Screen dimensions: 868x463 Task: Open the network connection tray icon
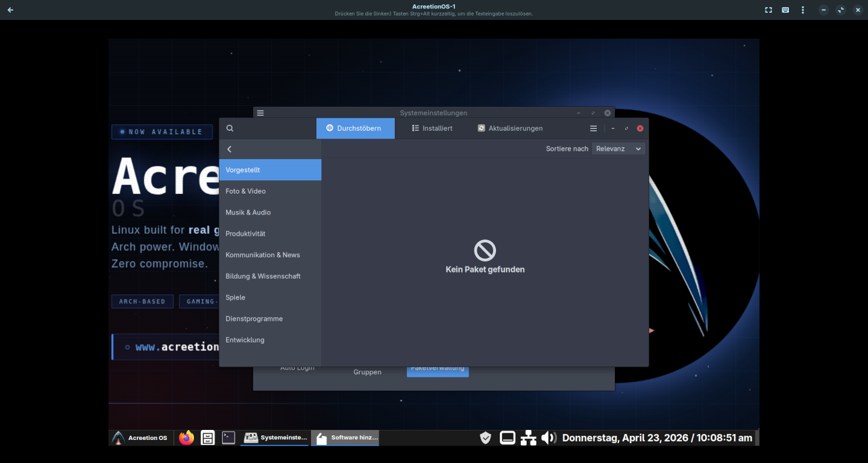coord(528,438)
